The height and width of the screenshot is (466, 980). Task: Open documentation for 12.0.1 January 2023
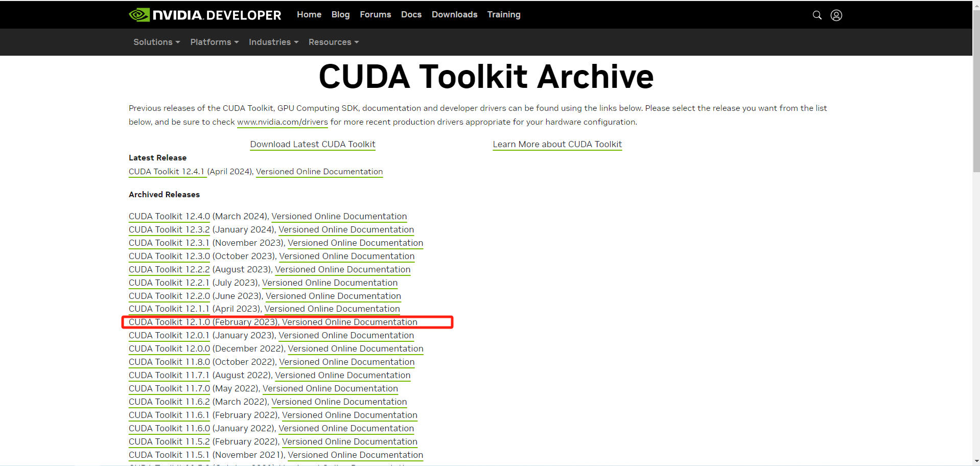[346, 336]
